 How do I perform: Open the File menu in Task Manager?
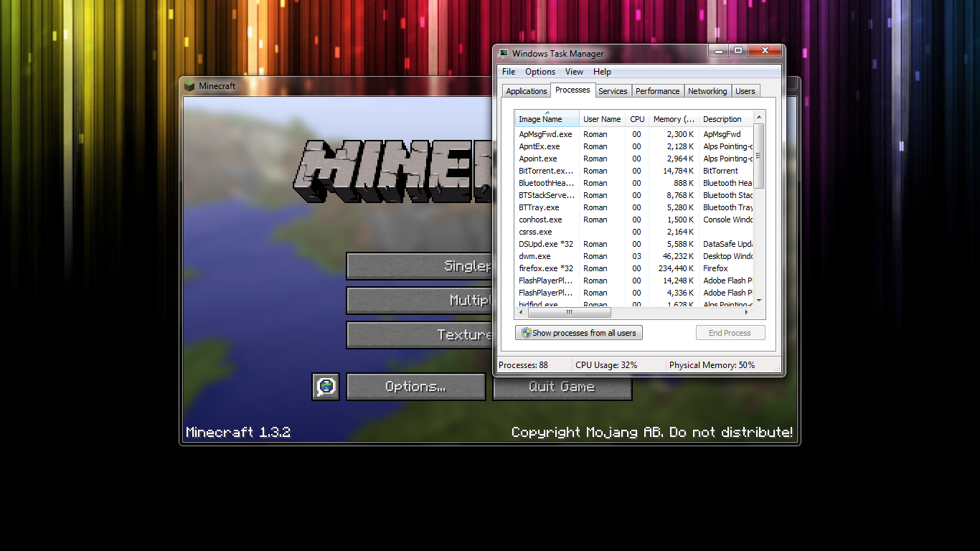pyautogui.click(x=508, y=72)
